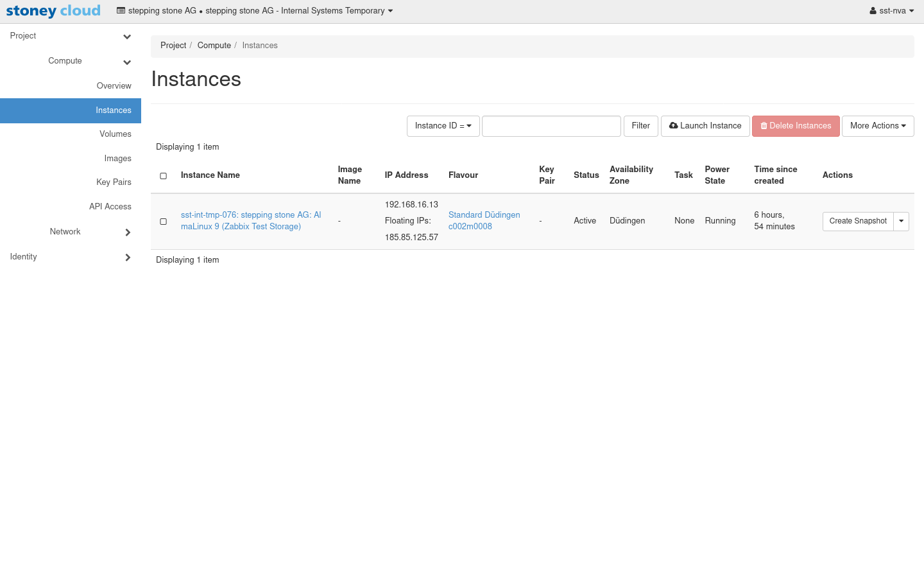This screenshot has width=924, height=578.
Task: Click the Delete Instances button
Action: 796,126
